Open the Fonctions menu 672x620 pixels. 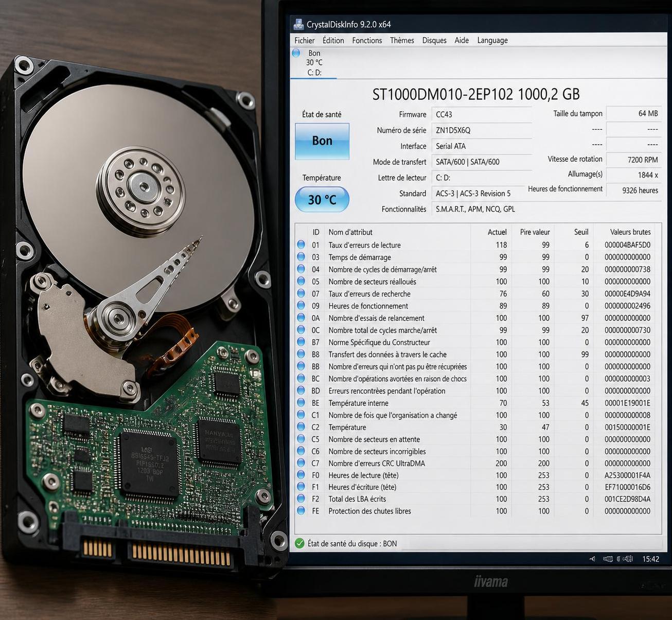(367, 40)
